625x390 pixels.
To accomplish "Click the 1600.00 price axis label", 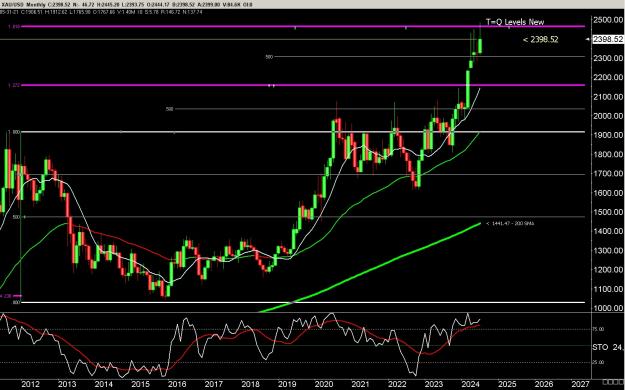I will tap(608, 193).
